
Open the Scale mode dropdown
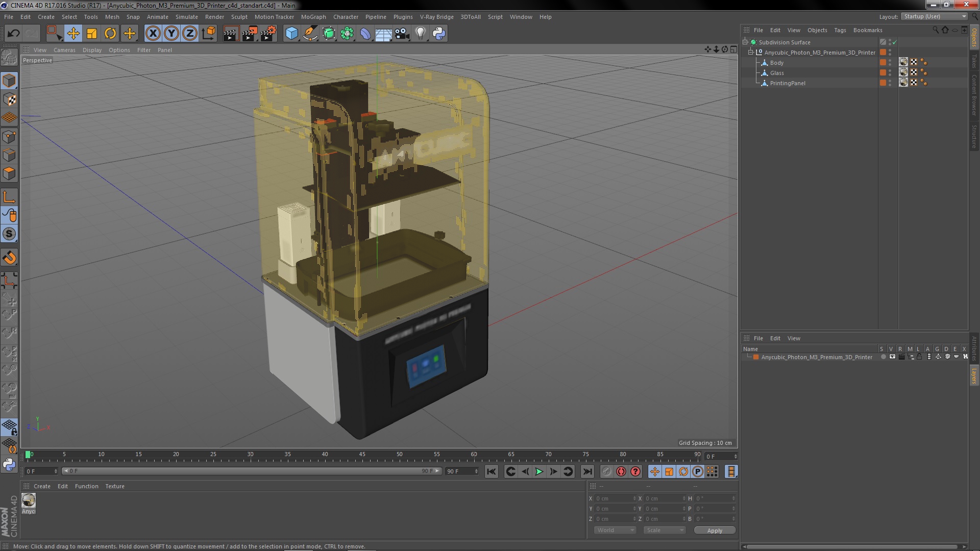pyautogui.click(x=664, y=530)
